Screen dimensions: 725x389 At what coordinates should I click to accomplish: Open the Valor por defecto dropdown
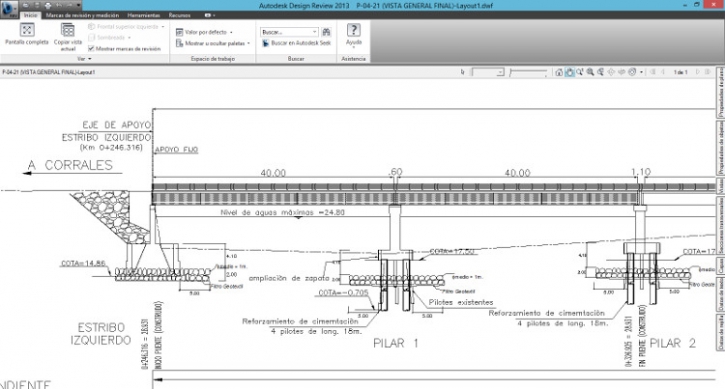[204, 32]
